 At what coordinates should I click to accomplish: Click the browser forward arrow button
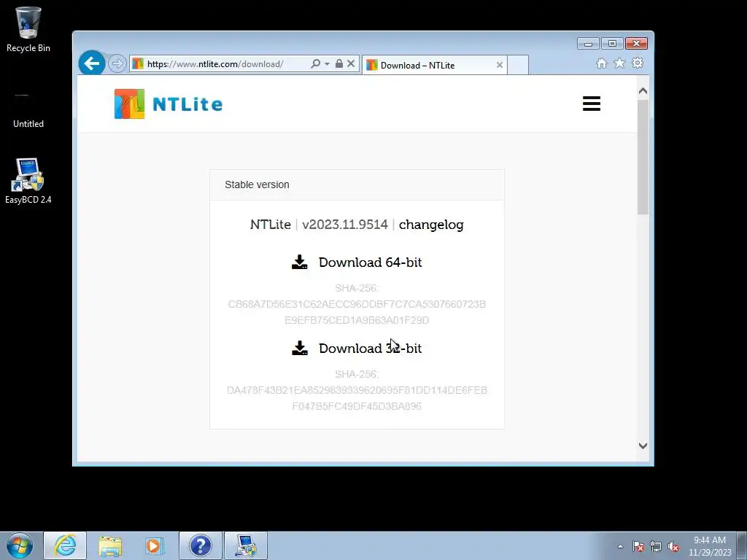(117, 63)
